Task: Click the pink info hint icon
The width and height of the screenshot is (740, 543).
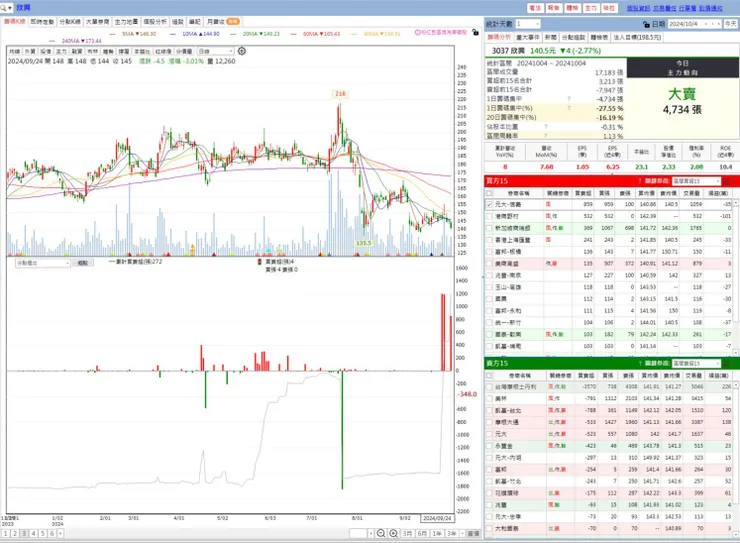Action: coord(417,33)
